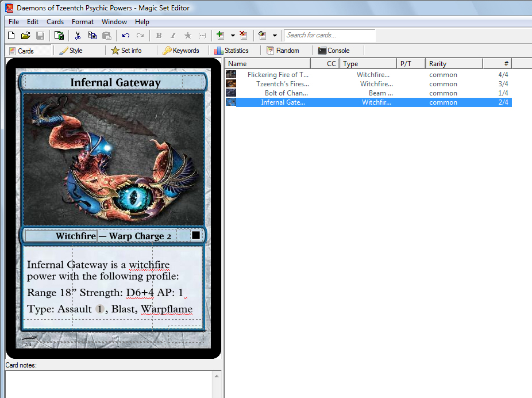Sort the list by Type column
The height and width of the screenshot is (398, 532).
point(368,63)
